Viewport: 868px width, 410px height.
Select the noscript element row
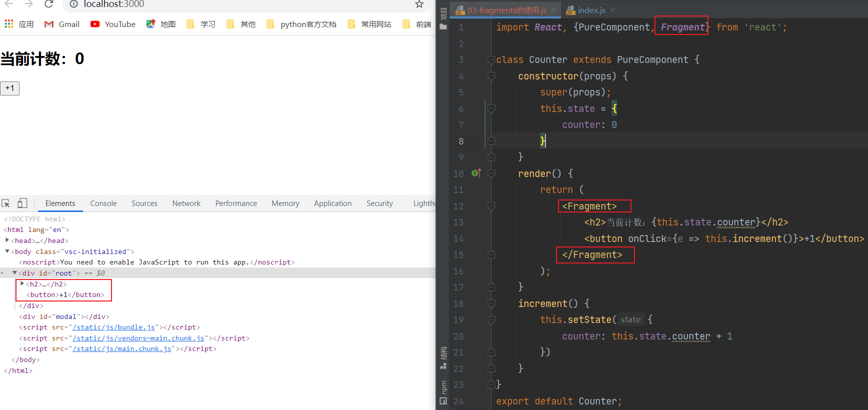click(157, 262)
